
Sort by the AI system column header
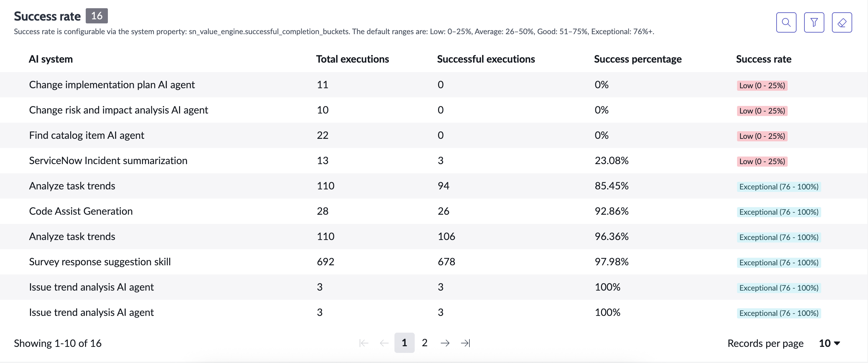(x=51, y=59)
